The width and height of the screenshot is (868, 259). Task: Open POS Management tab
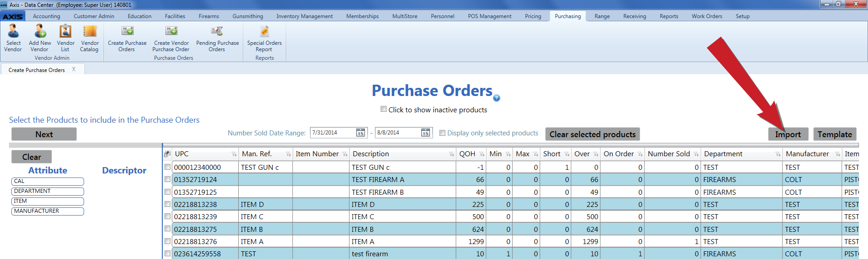click(490, 16)
